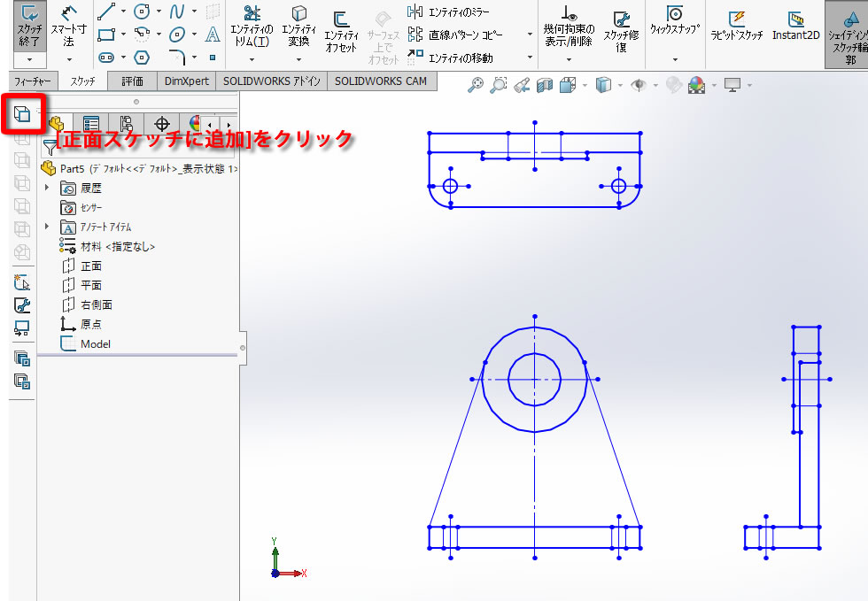Select the 右側面 plane in tree

pyautogui.click(x=87, y=305)
